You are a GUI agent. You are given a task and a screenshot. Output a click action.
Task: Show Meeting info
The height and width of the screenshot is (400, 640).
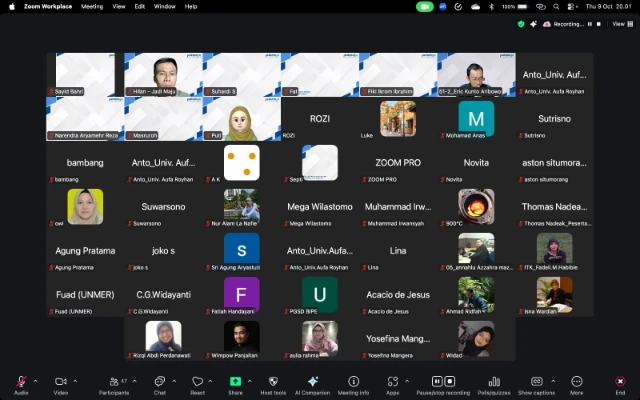coord(353,383)
